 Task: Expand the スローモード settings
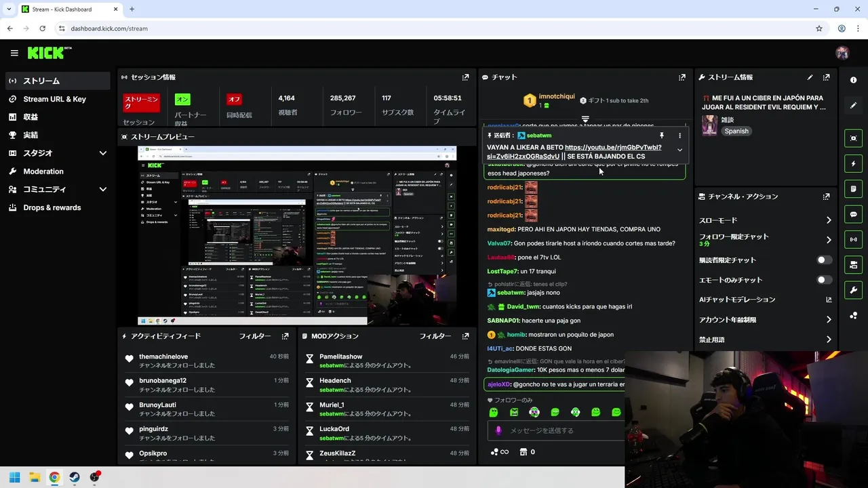829,220
